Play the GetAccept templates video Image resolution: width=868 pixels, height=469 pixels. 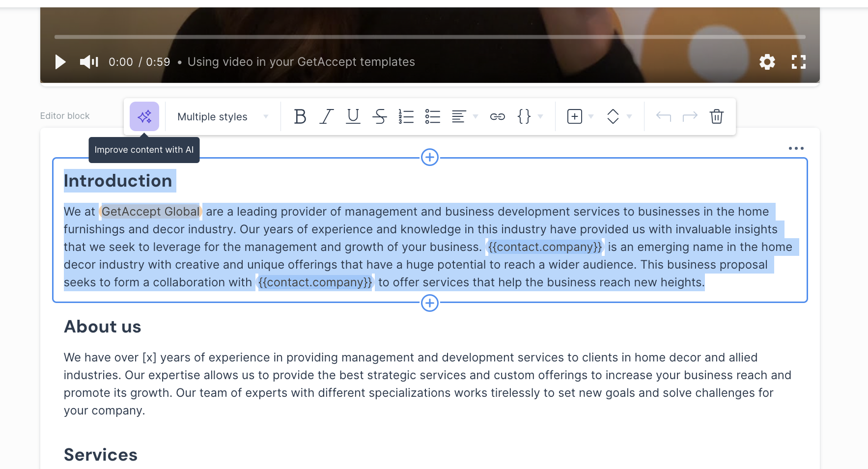coord(60,62)
